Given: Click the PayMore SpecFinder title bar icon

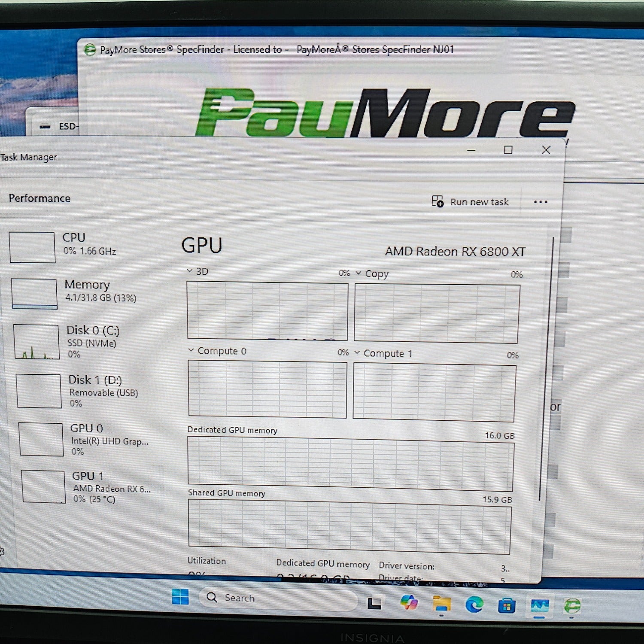Looking at the screenshot, I should click(90, 50).
